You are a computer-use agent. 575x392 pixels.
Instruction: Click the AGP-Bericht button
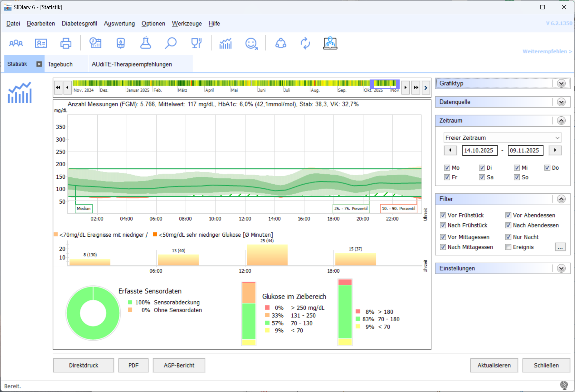(x=179, y=365)
